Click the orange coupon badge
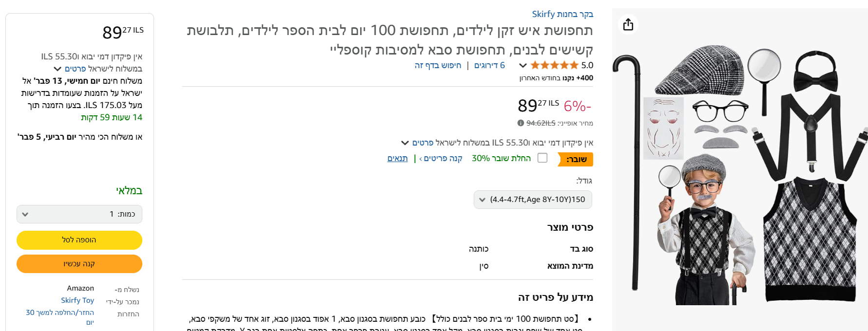Viewport: 868px width, 331px height. click(576, 159)
